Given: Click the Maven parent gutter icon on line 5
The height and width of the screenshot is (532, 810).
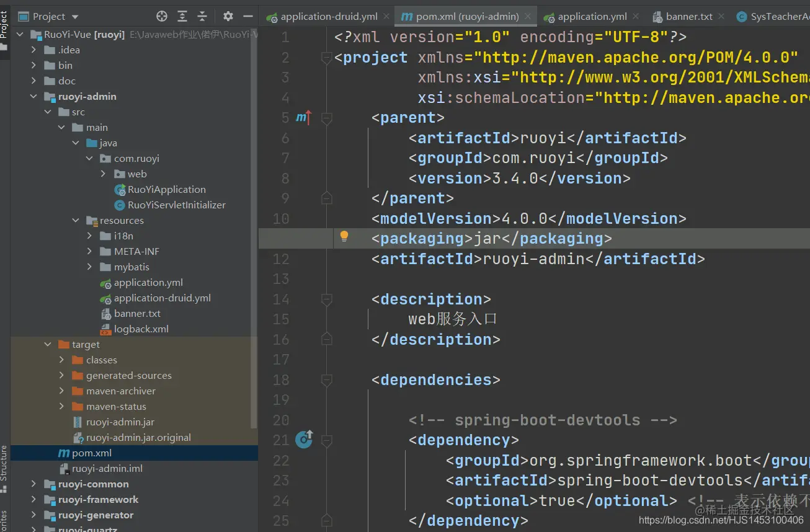Looking at the screenshot, I should (x=303, y=117).
